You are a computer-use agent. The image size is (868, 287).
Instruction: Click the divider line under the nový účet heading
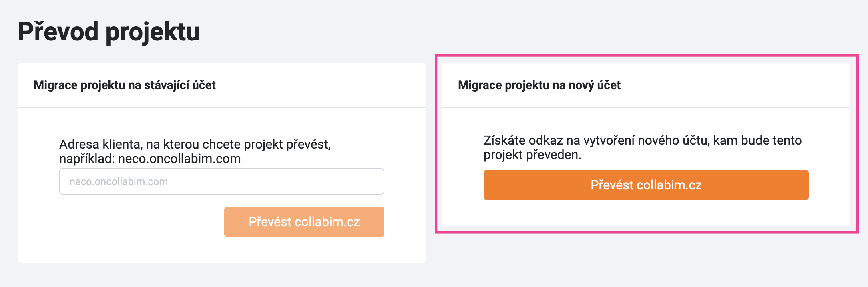(x=646, y=107)
